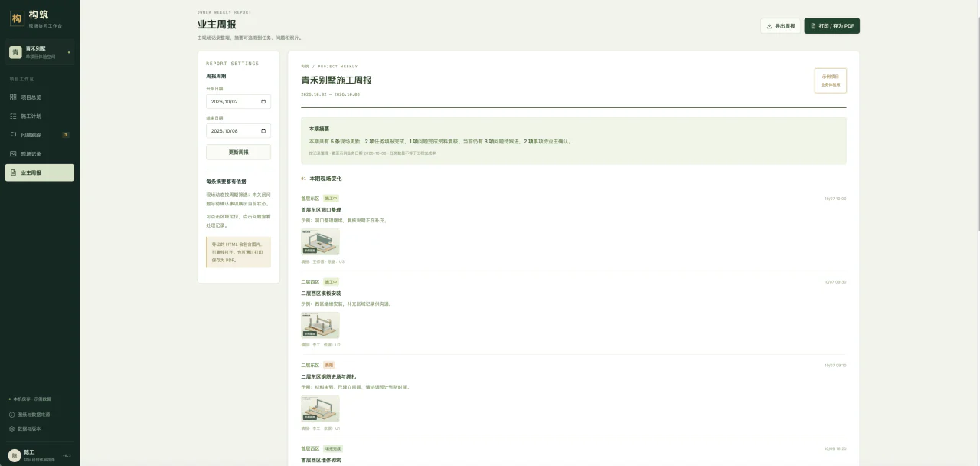Screen dimensions: 980x466
Task: Open 施工计划 in the sidebar
Action: 40,116
